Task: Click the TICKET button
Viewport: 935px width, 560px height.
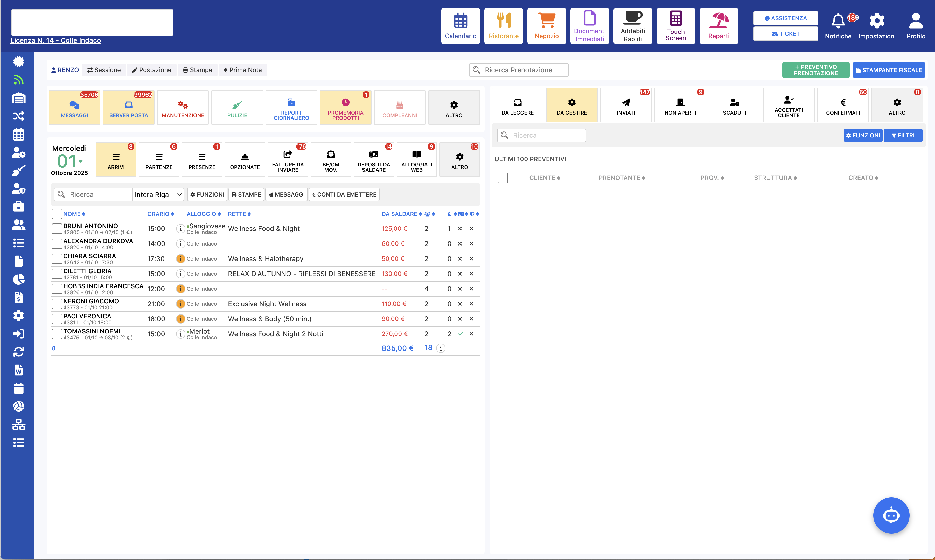Action: pyautogui.click(x=785, y=34)
